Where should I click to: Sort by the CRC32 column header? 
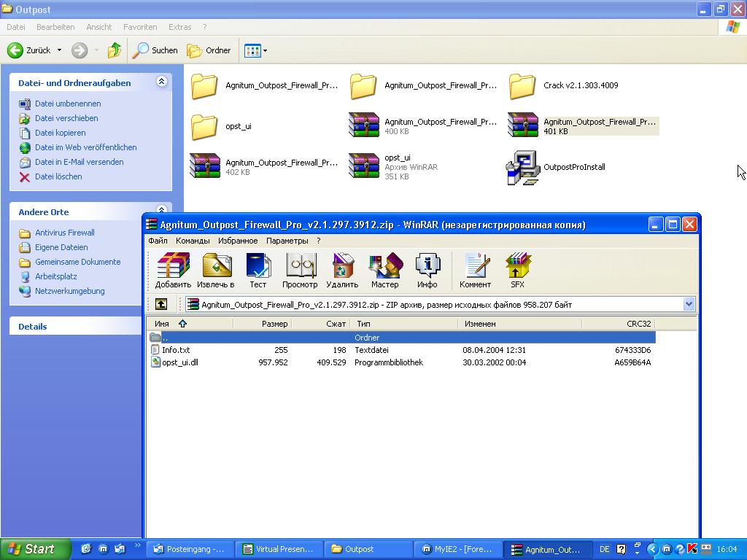click(619, 324)
